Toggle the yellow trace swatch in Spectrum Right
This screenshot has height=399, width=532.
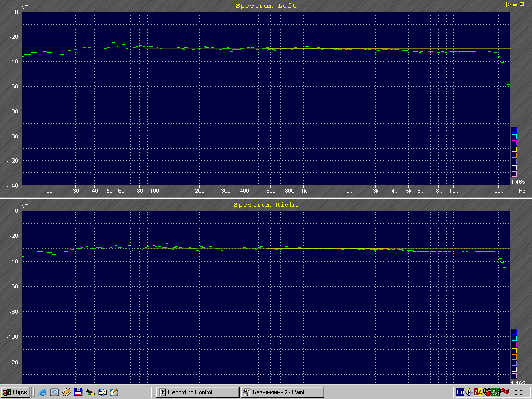(514, 351)
